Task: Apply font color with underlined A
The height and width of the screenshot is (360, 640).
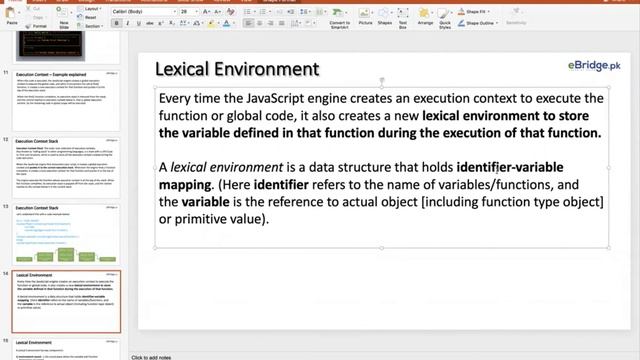Action: [x=227, y=24]
